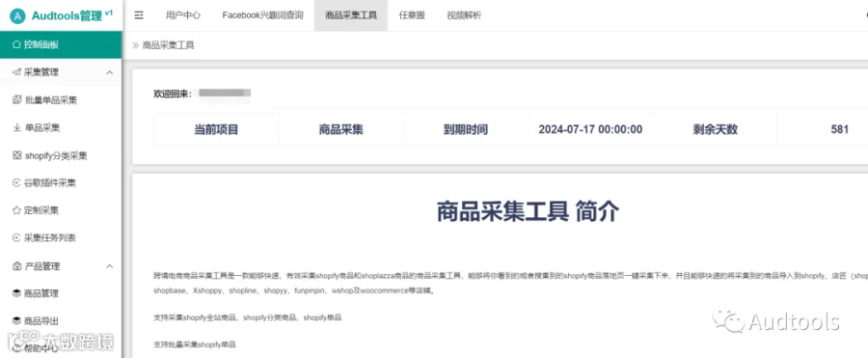Open the 任意搬 tab
This screenshot has height=358, width=868.
coord(412,15)
